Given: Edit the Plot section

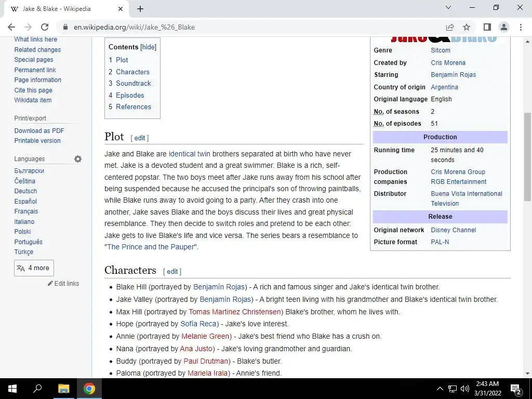Looking at the screenshot, I should click(x=139, y=138).
